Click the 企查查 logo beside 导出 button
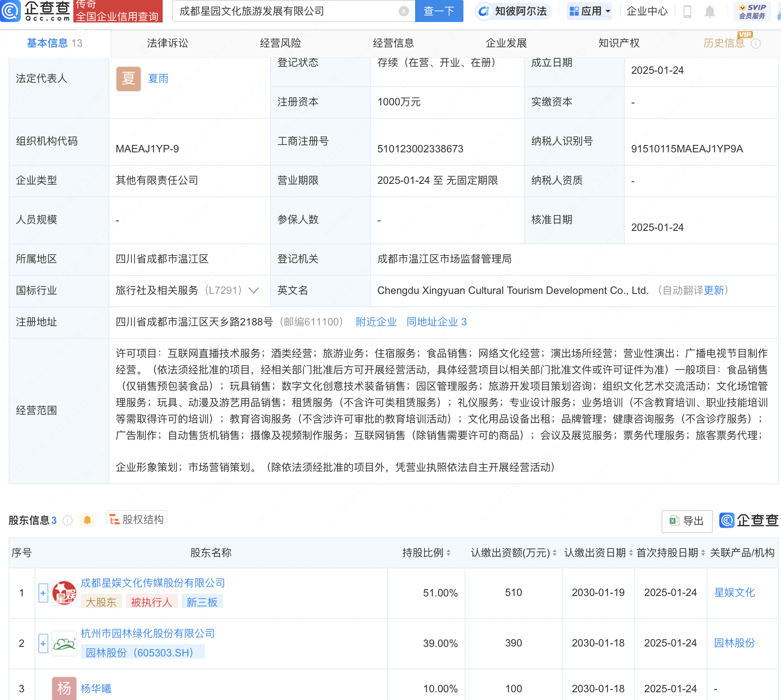The width and height of the screenshot is (781, 700). 749,520
